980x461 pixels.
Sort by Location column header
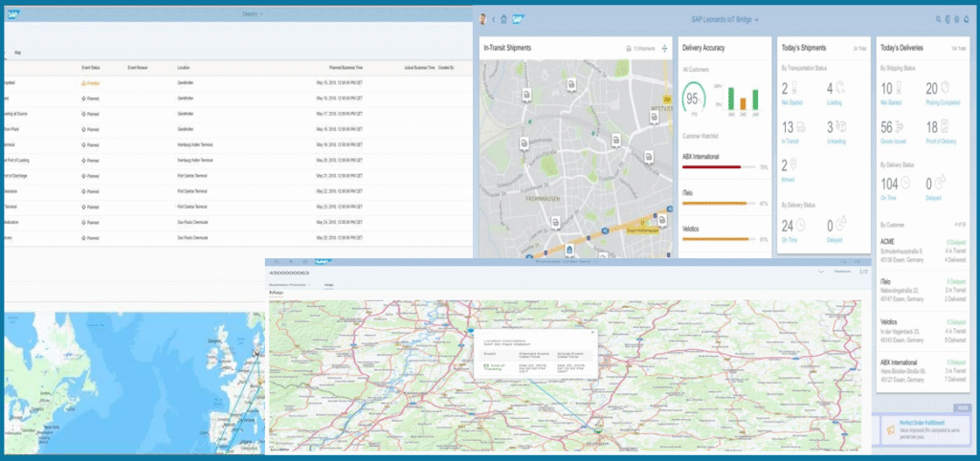pos(183,67)
